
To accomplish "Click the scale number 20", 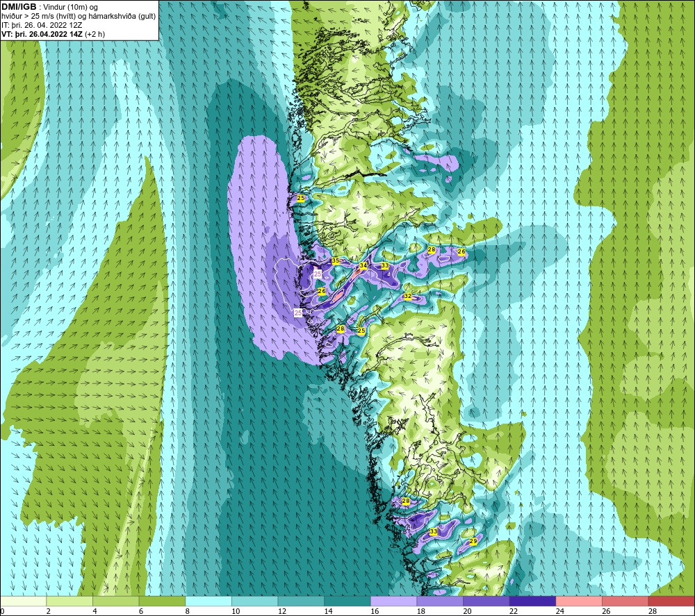I will click(467, 611).
